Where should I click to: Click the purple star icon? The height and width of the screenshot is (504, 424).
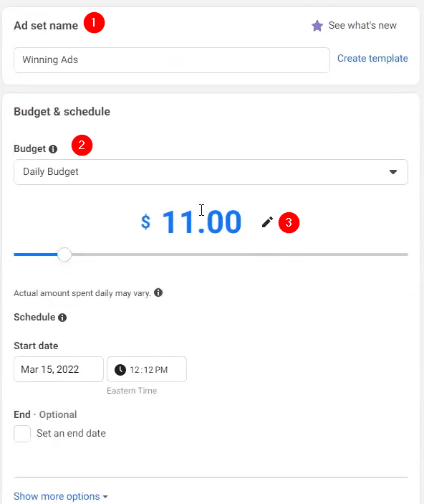pyautogui.click(x=317, y=26)
